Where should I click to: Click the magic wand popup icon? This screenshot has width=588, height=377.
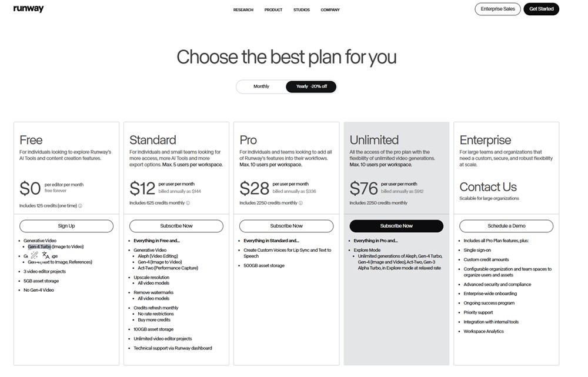point(35,255)
